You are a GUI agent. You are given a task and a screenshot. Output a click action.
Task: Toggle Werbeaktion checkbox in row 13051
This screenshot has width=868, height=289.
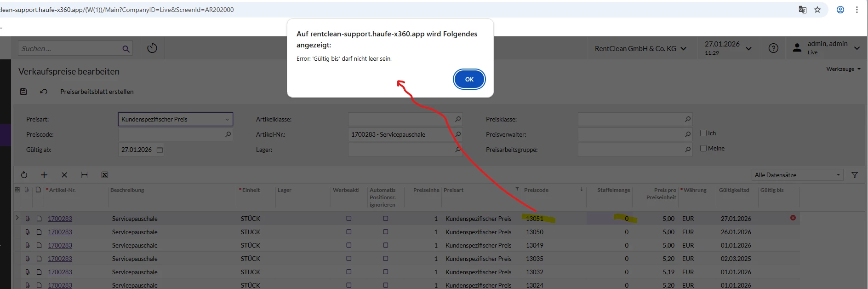click(x=349, y=219)
